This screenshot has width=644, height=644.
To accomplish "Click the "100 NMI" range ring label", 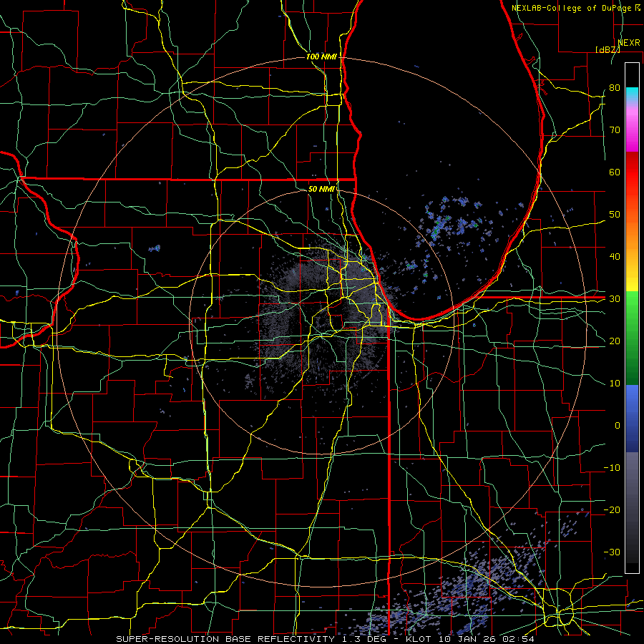I will (321, 57).
